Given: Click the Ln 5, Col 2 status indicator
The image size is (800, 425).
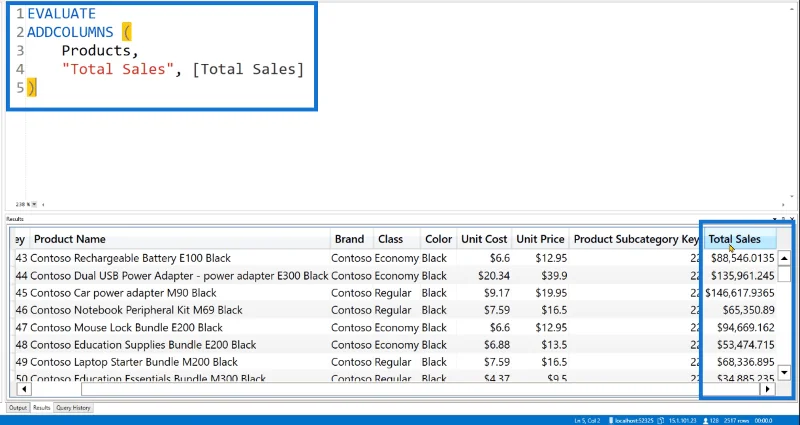Looking at the screenshot, I should tap(587, 420).
